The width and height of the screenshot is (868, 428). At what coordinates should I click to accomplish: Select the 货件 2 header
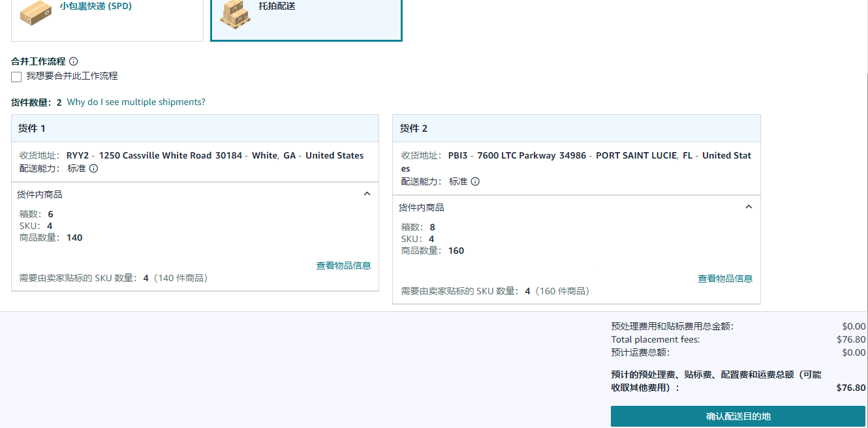(576, 129)
